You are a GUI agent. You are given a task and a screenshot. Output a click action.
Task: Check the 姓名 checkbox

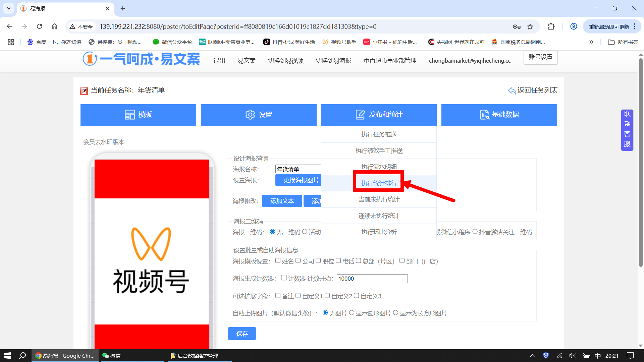(278, 261)
